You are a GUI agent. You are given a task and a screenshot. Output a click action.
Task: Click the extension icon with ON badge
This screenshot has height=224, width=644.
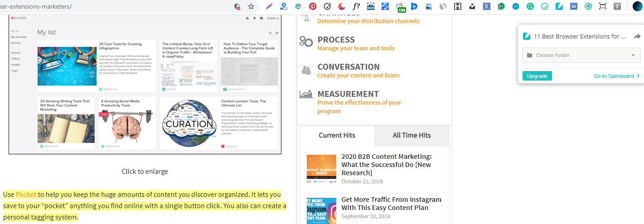(400, 7)
